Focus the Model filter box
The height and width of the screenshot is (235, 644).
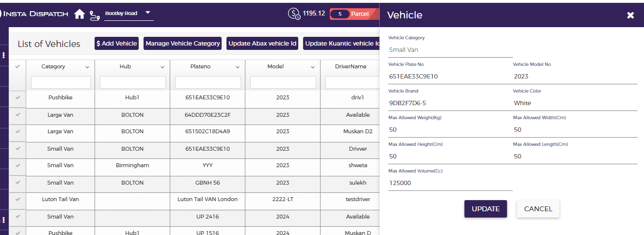pyautogui.click(x=283, y=82)
